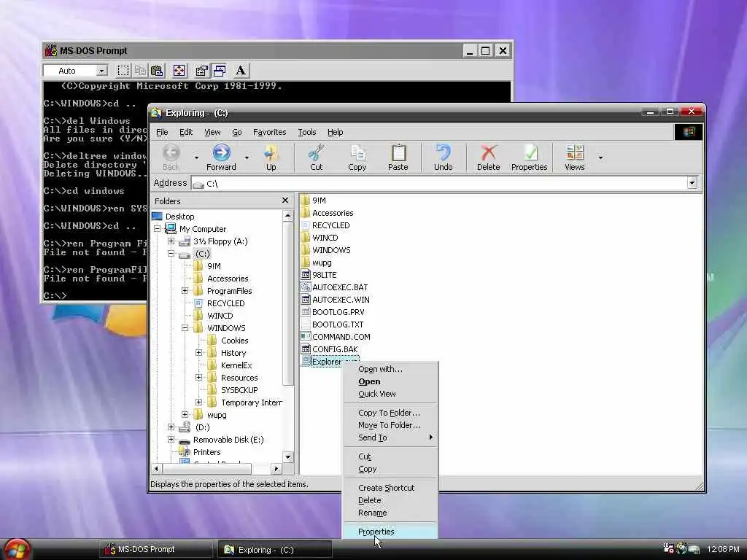Click Folders pane horizontal scroll right arrow

(276, 469)
